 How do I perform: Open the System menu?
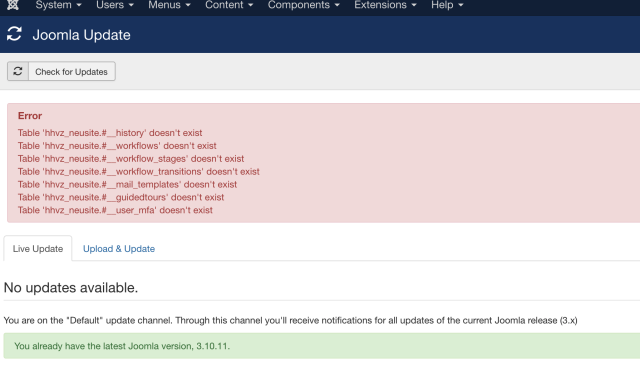click(x=58, y=5)
